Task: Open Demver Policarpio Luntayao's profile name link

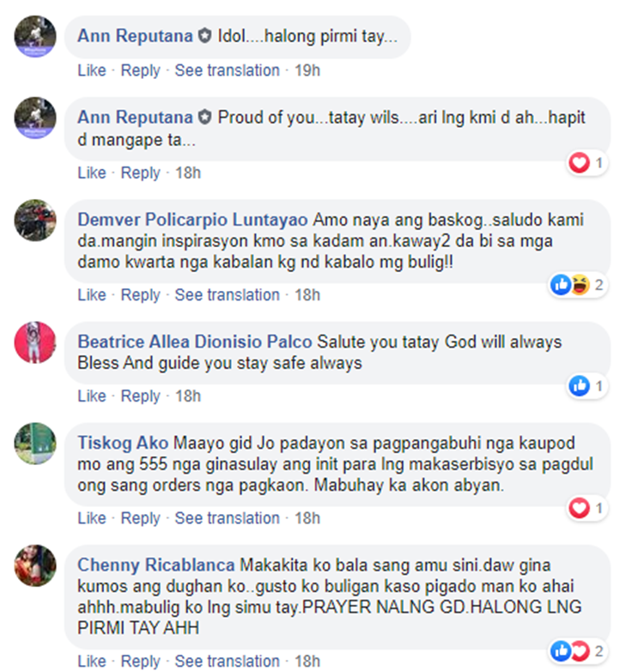Action: (x=192, y=220)
